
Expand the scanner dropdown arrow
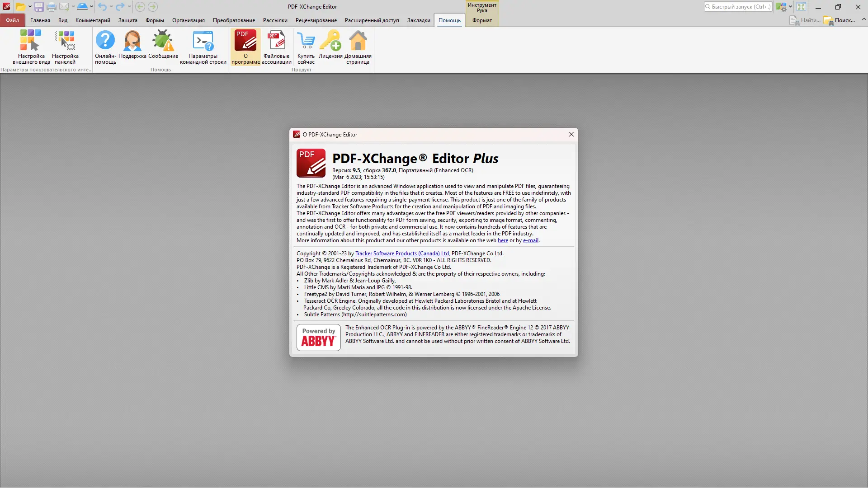pos(91,7)
